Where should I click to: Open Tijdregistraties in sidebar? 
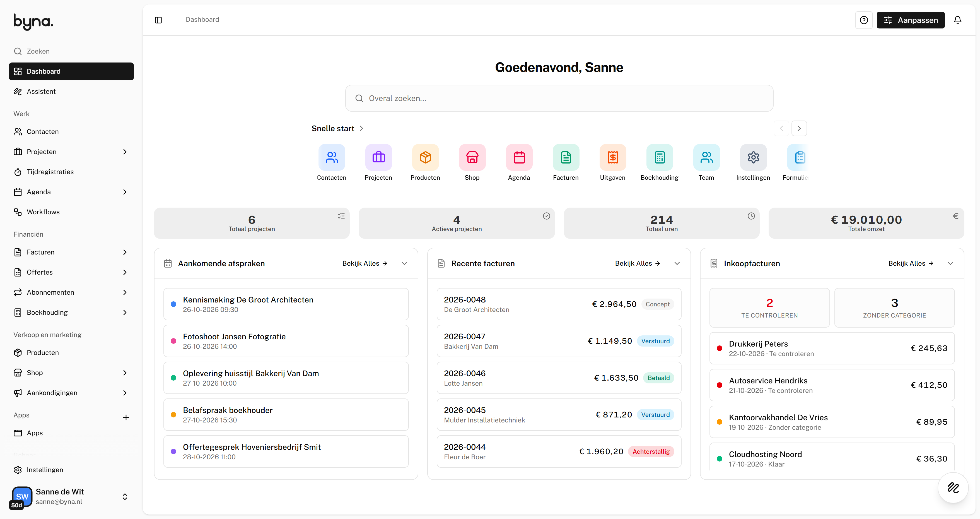[x=71, y=172]
